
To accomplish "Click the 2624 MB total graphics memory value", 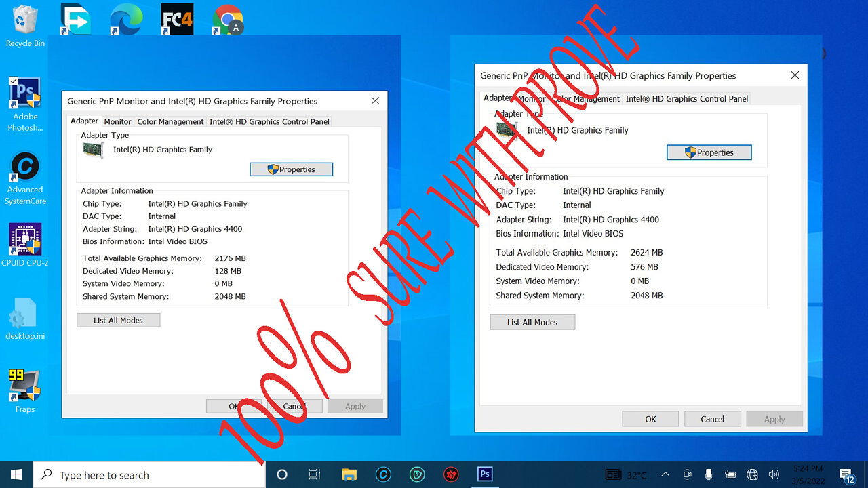I will click(x=647, y=252).
